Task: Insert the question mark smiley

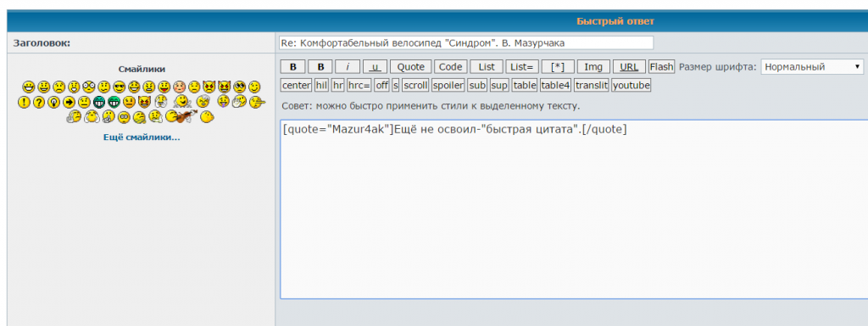Action: [39, 102]
